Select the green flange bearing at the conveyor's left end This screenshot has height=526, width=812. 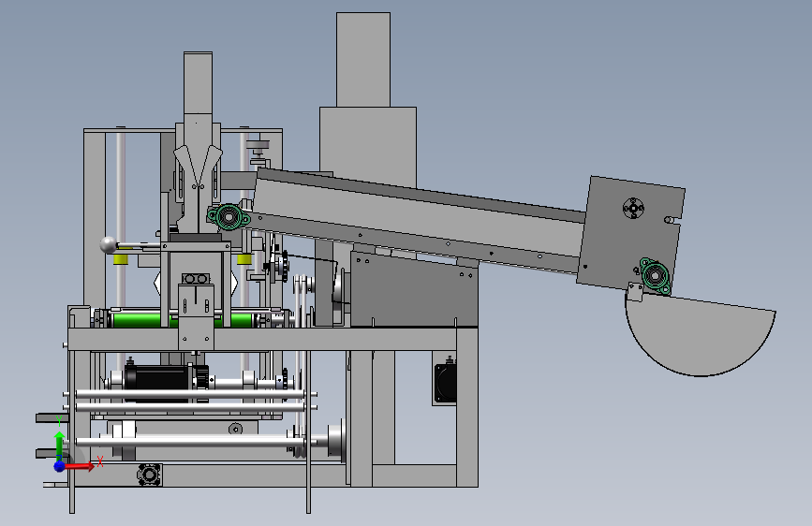pyautogui.click(x=229, y=217)
